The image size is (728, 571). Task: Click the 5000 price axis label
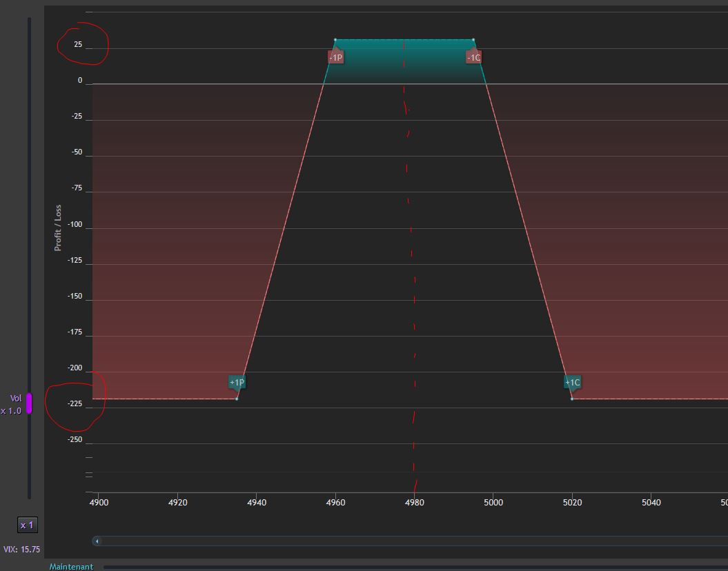pyautogui.click(x=493, y=502)
